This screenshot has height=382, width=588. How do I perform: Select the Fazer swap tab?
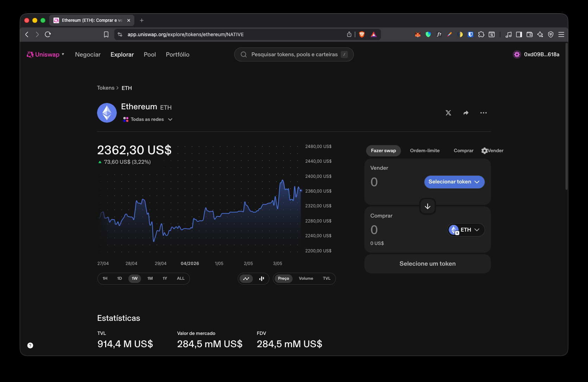pos(383,151)
